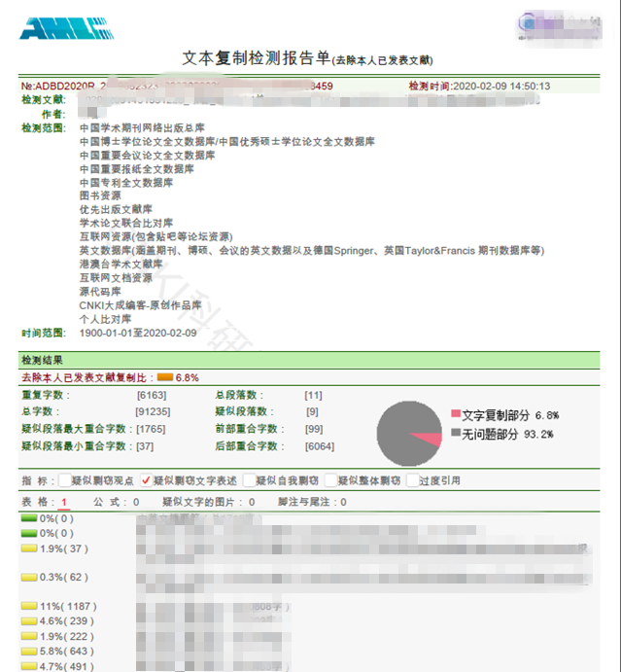Click the 表格 count number 1

click(x=64, y=502)
